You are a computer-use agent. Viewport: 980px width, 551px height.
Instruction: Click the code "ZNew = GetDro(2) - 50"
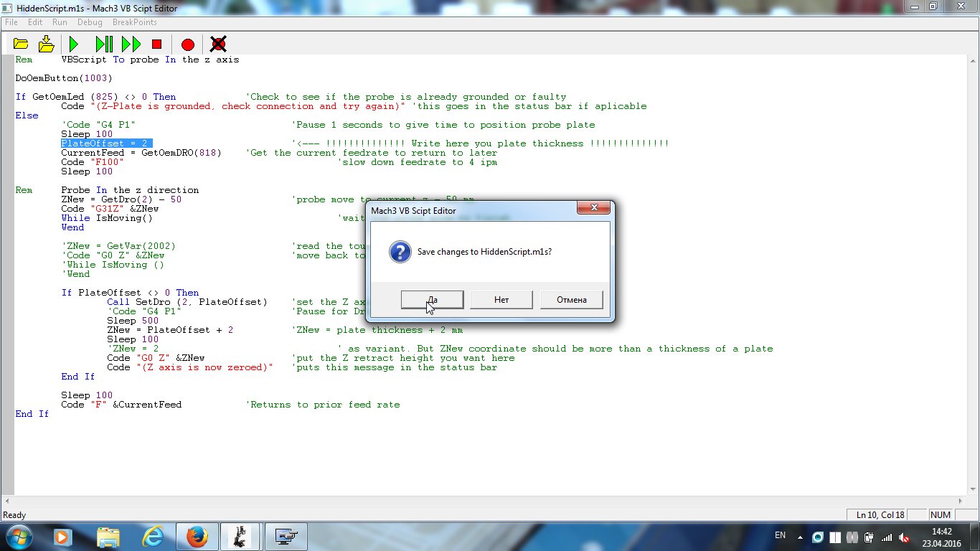(x=121, y=199)
